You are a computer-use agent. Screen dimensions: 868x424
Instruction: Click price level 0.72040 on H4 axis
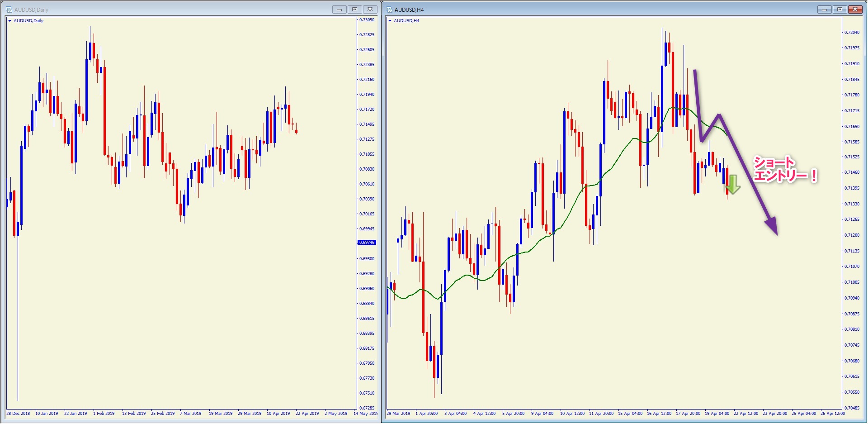click(x=852, y=33)
